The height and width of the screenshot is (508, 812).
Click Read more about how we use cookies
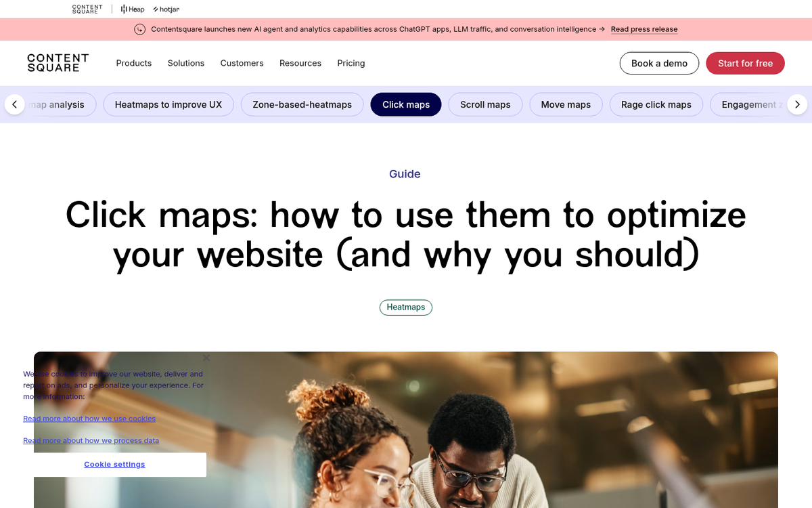tap(89, 419)
